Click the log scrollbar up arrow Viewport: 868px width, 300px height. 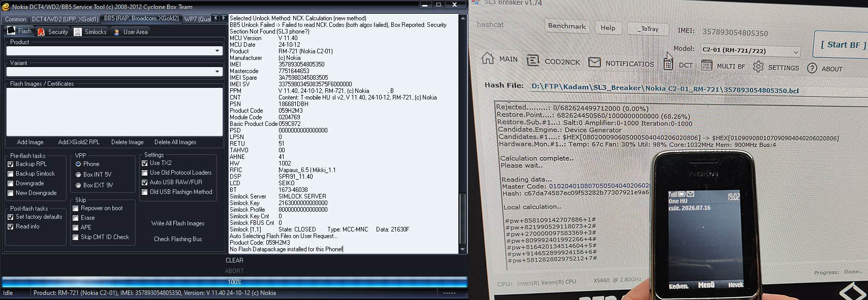pyautogui.click(x=462, y=18)
